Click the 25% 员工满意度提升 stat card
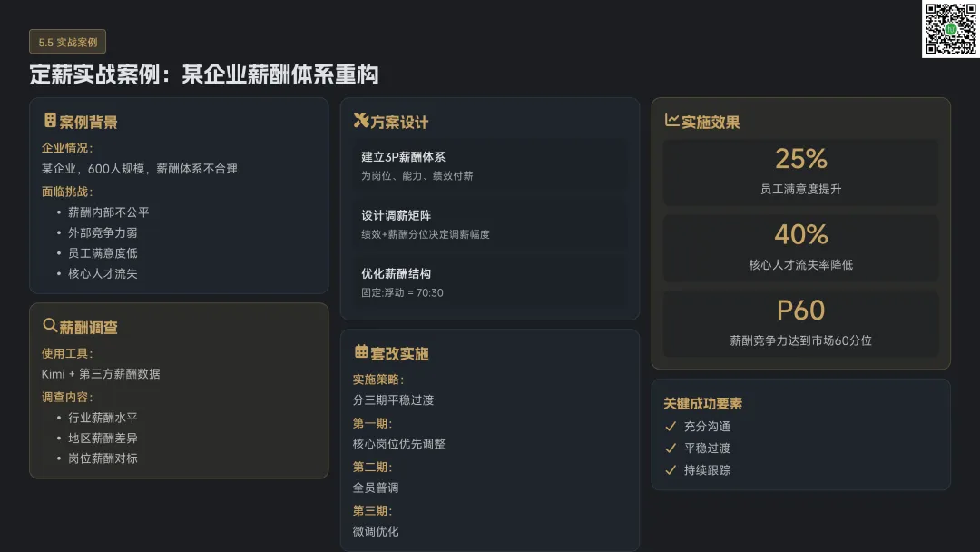 [800, 172]
